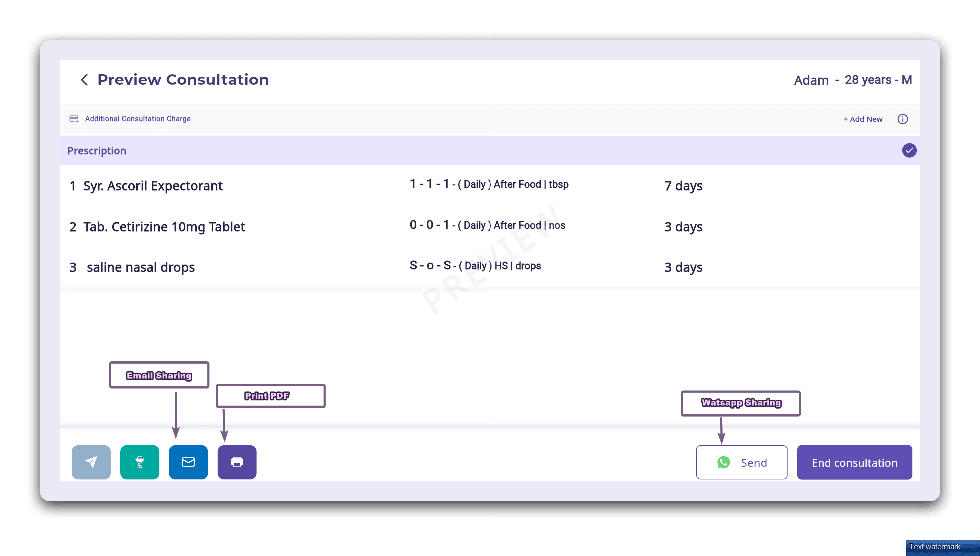The width and height of the screenshot is (980, 556).
Task: Click the 7 days duration
Action: tap(683, 186)
